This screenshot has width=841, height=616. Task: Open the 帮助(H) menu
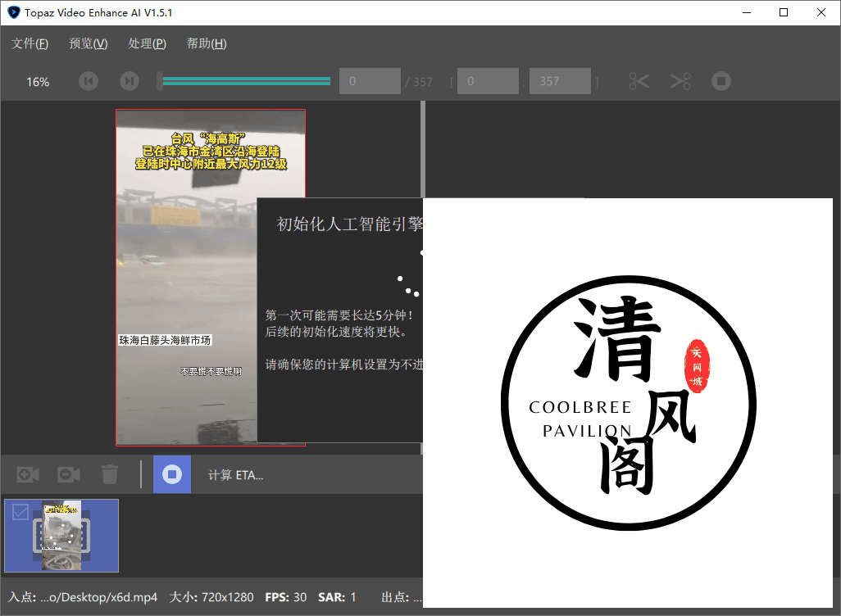[x=207, y=43]
